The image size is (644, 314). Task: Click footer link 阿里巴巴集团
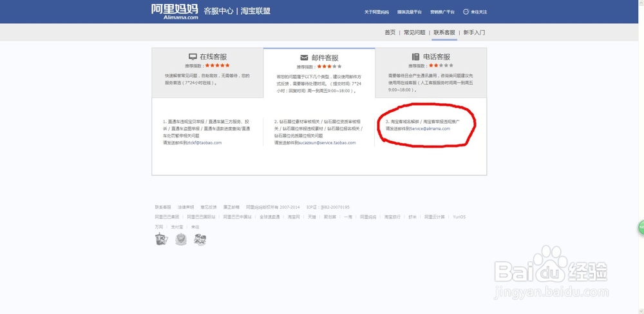[167, 217]
